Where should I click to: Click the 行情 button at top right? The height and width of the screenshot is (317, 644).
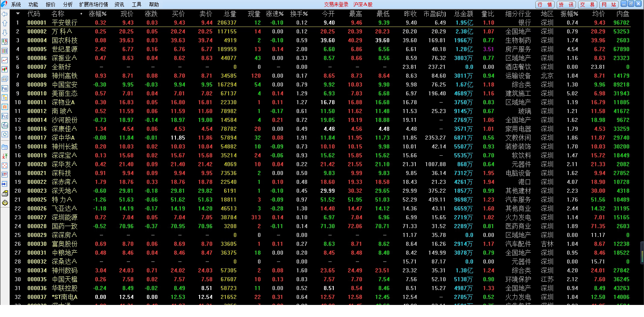[545, 4]
